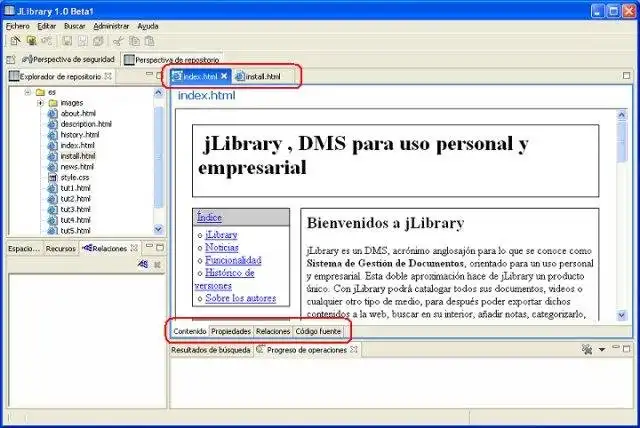Switch to Perspectiva de repositorio
Viewport: 640px width, 428px height.
172,60
